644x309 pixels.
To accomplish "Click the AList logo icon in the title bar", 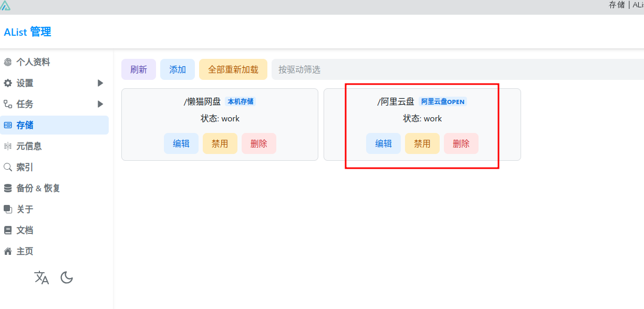I will tap(5, 6).
